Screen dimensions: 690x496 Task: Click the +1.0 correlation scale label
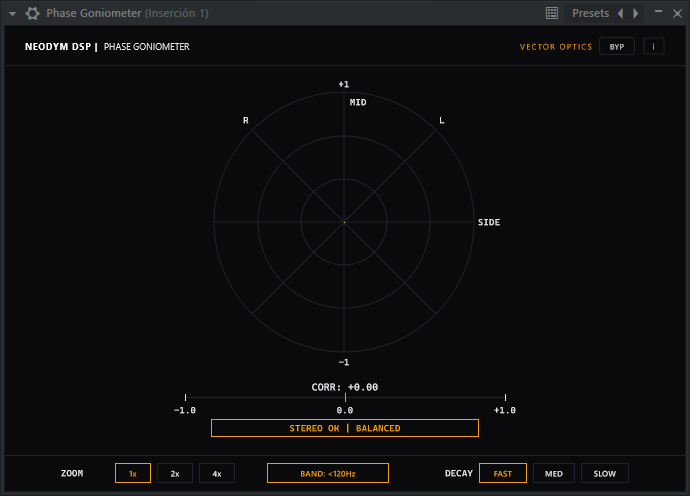[505, 410]
